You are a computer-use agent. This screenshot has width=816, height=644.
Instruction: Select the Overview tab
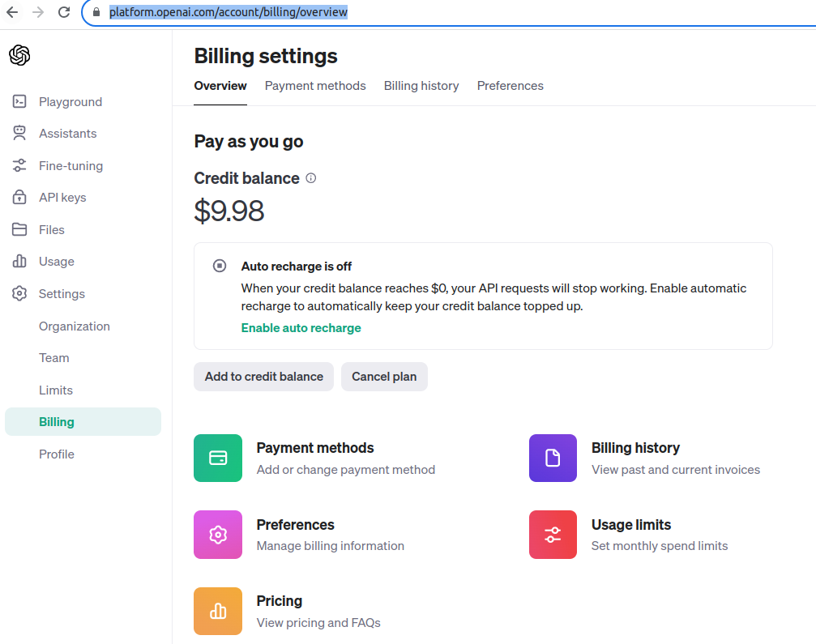220,86
